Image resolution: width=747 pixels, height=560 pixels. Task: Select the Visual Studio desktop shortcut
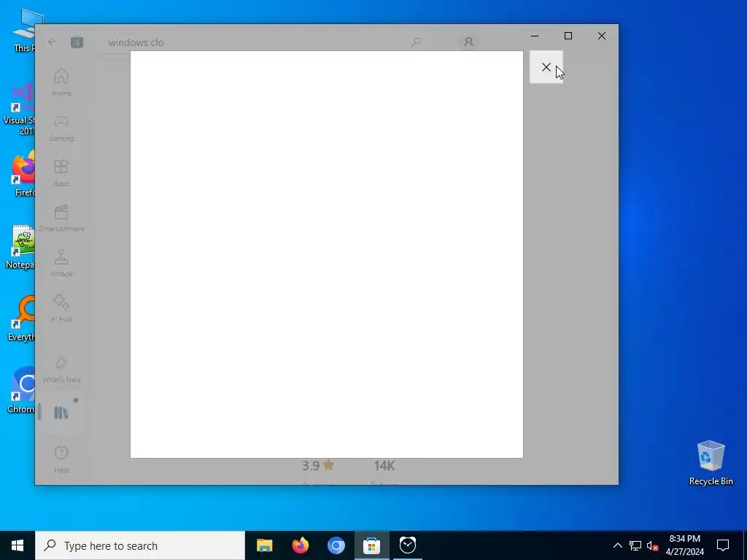pyautogui.click(x=19, y=109)
